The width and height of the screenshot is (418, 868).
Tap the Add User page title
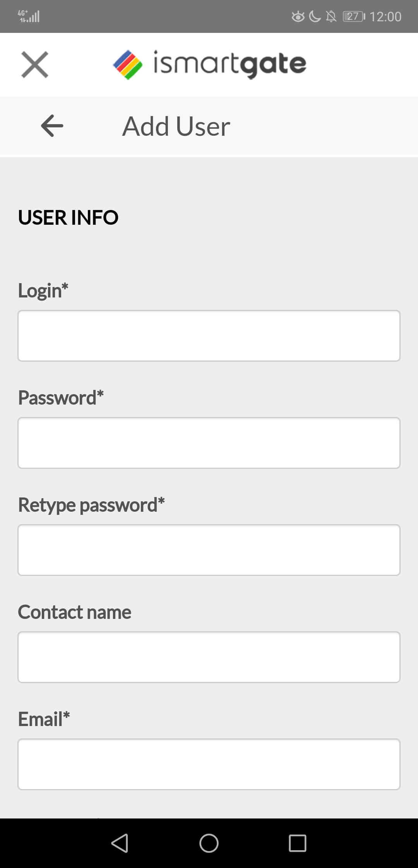(x=176, y=126)
